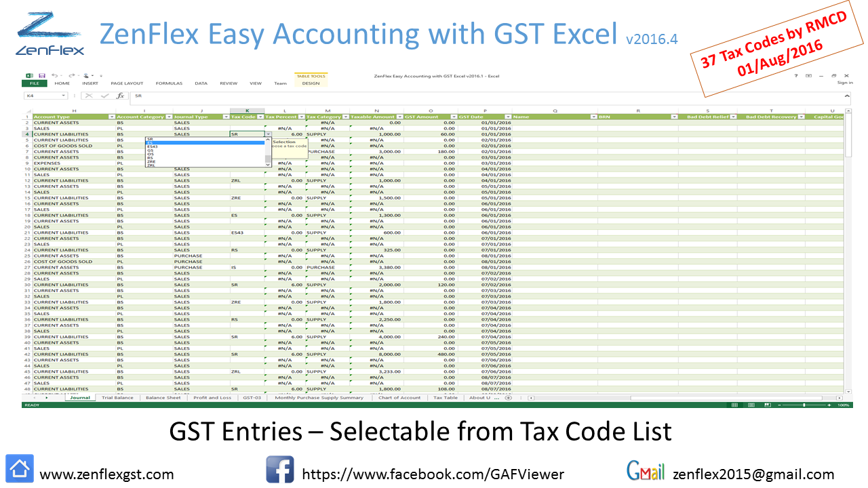Click the Sign in link

click(845, 83)
